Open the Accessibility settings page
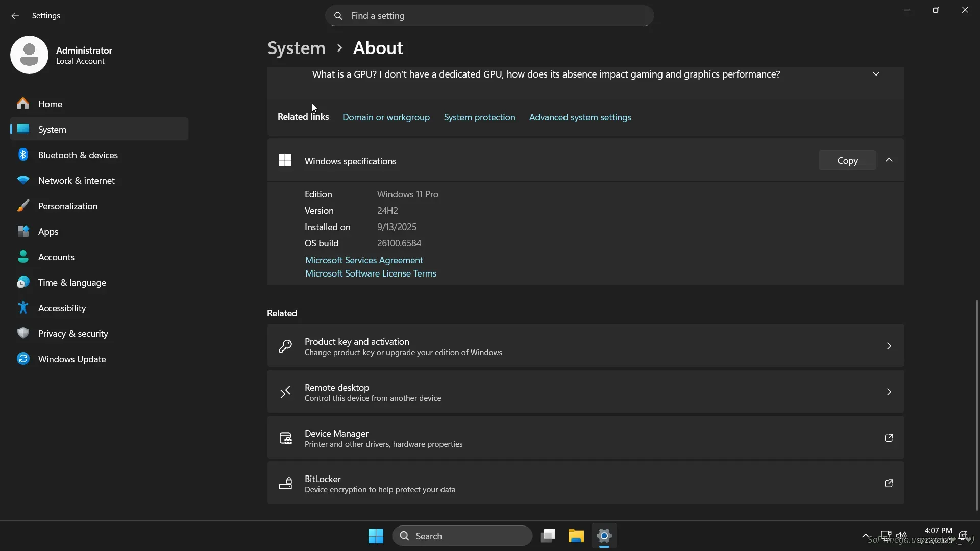The image size is (980, 551). click(x=62, y=308)
